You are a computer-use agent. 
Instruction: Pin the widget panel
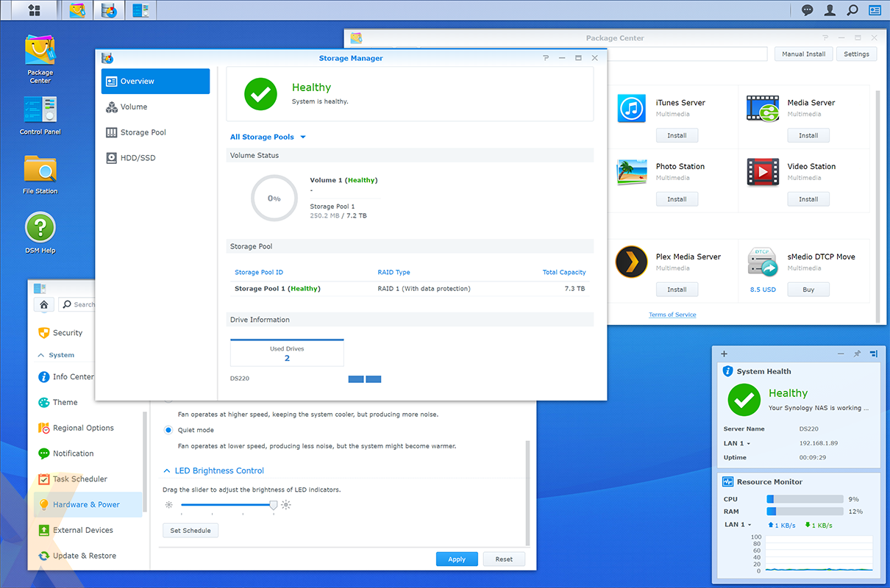[857, 354]
